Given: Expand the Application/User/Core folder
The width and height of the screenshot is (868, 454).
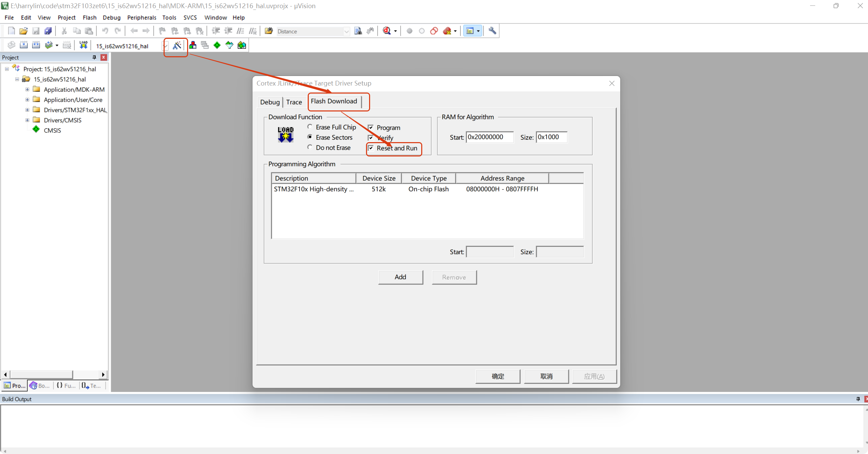Looking at the screenshot, I should (x=27, y=100).
